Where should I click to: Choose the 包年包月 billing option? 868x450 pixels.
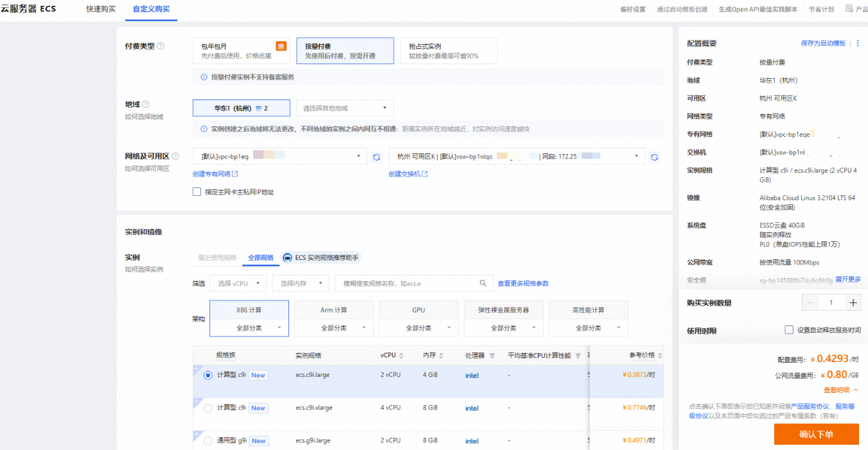tap(242, 51)
